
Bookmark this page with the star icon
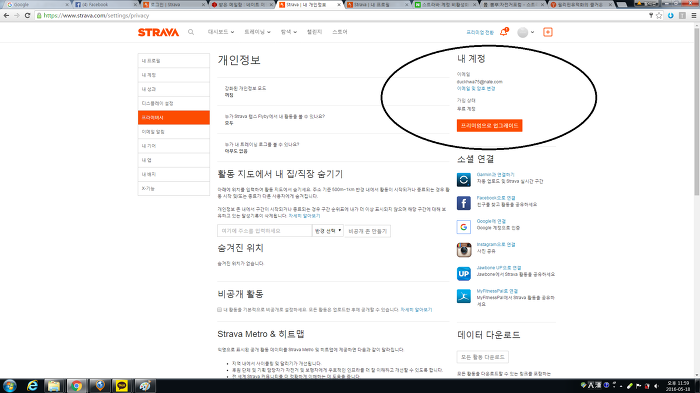659,15
